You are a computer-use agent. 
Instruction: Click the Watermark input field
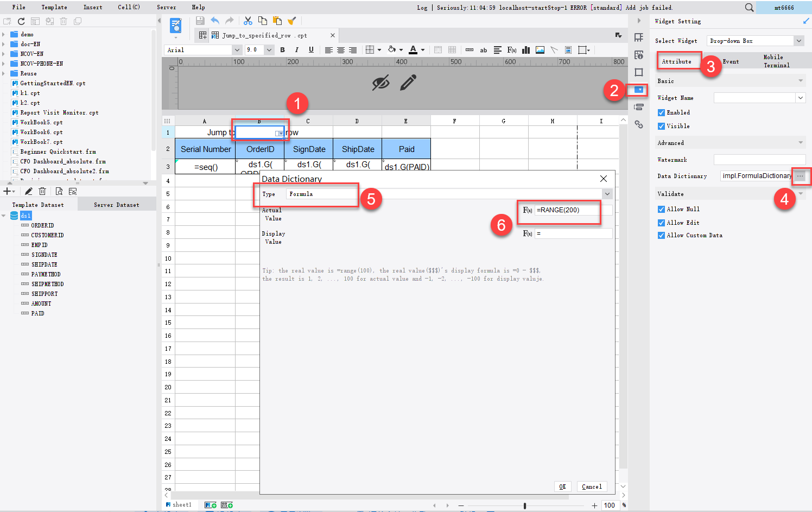tap(759, 160)
